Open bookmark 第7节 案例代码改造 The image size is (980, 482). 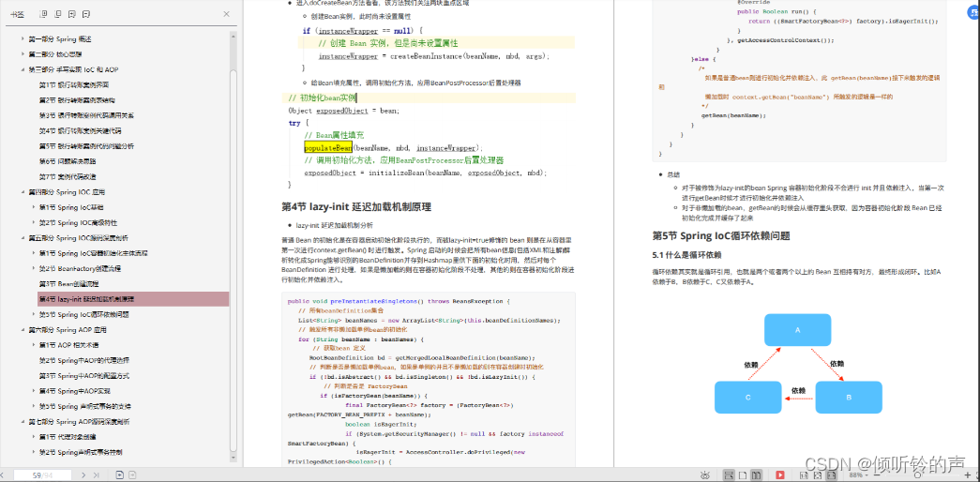point(68,176)
